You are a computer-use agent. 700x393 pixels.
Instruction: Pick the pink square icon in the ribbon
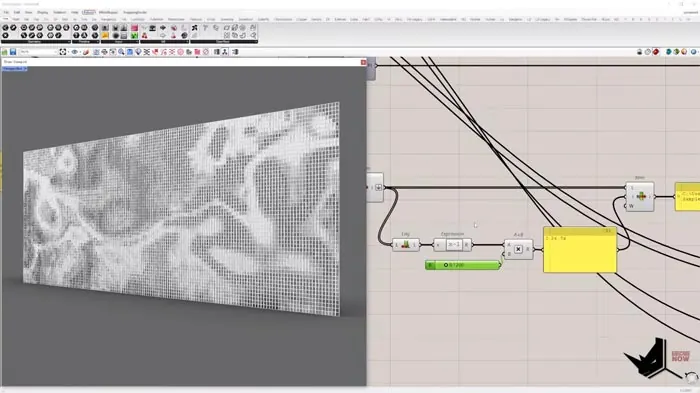click(x=134, y=28)
